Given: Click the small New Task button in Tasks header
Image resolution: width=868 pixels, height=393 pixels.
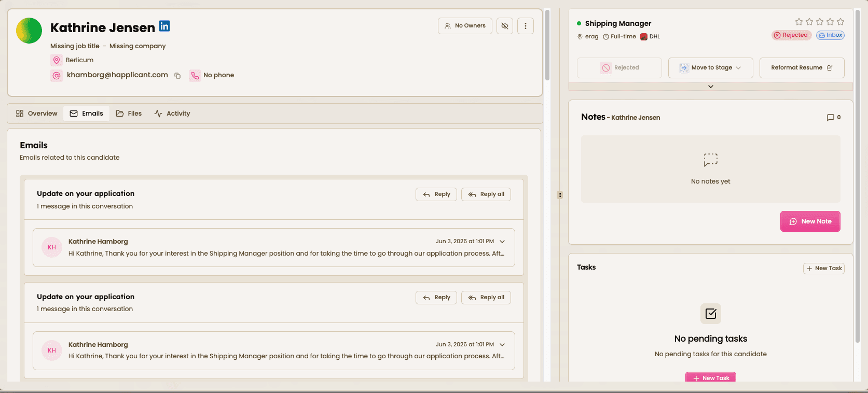Looking at the screenshot, I should pos(824,269).
